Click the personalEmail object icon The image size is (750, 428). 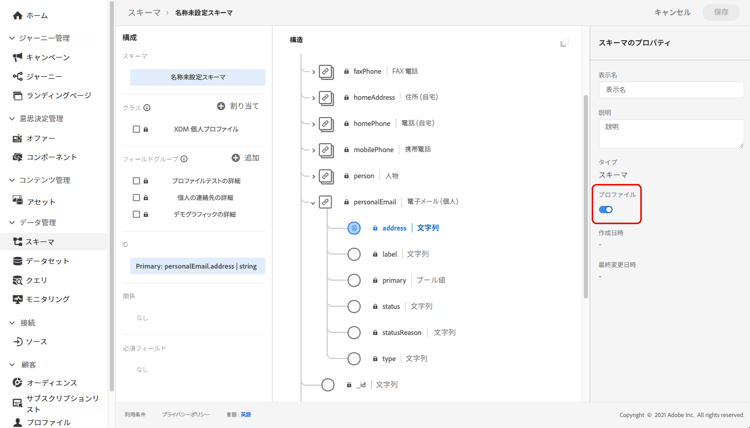click(325, 202)
